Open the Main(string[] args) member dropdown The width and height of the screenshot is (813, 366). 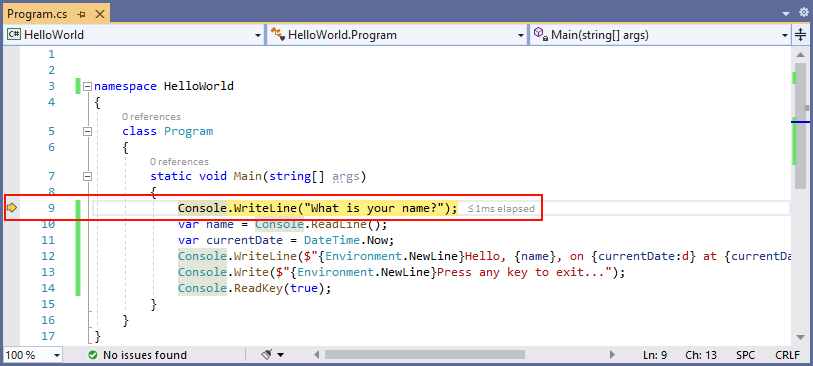pos(785,35)
